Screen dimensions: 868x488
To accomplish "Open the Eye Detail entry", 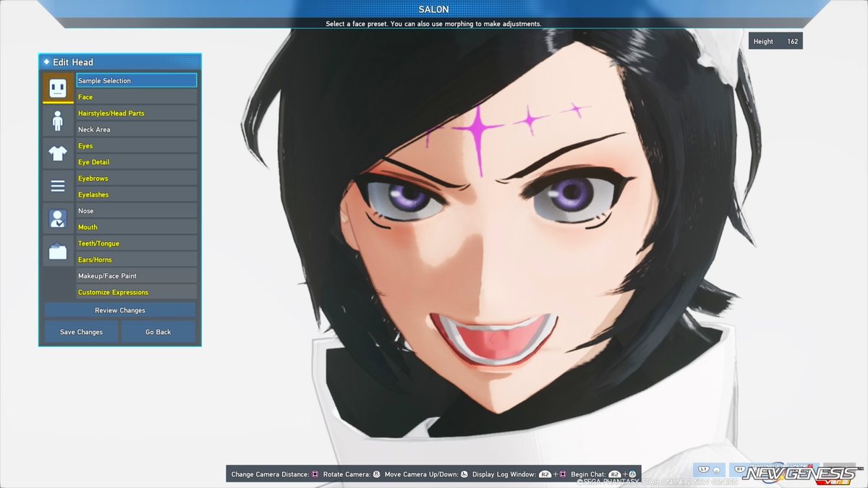I will [x=137, y=162].
